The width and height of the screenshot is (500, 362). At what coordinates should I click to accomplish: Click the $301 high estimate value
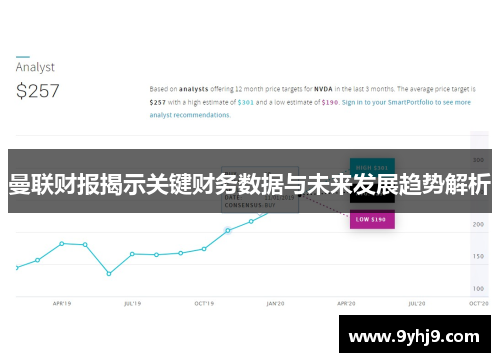246,102
